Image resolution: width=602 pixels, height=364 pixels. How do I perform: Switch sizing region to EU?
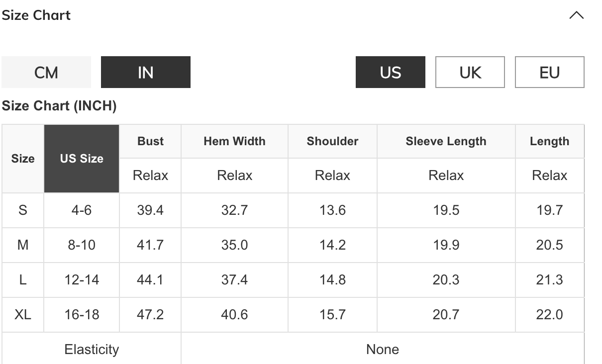point(549,73)
